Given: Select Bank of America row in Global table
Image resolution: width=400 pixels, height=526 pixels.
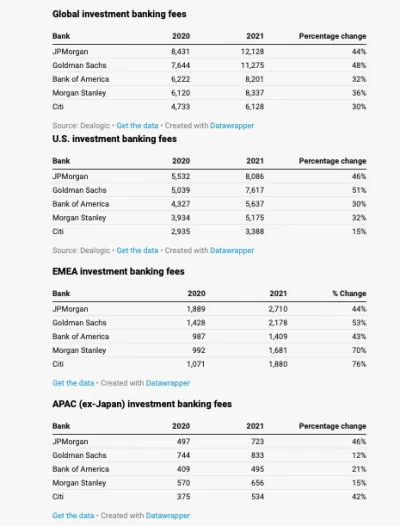Looking at the screenshot, I should pos(209,79).
